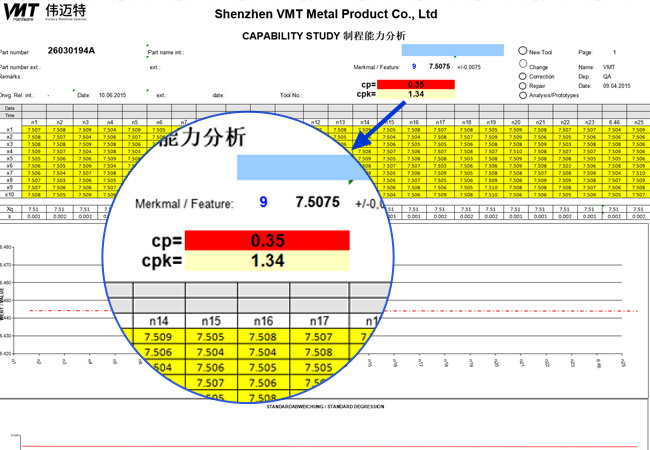Click the Page number value 1

pyautogui.click(x=615, y=53)
